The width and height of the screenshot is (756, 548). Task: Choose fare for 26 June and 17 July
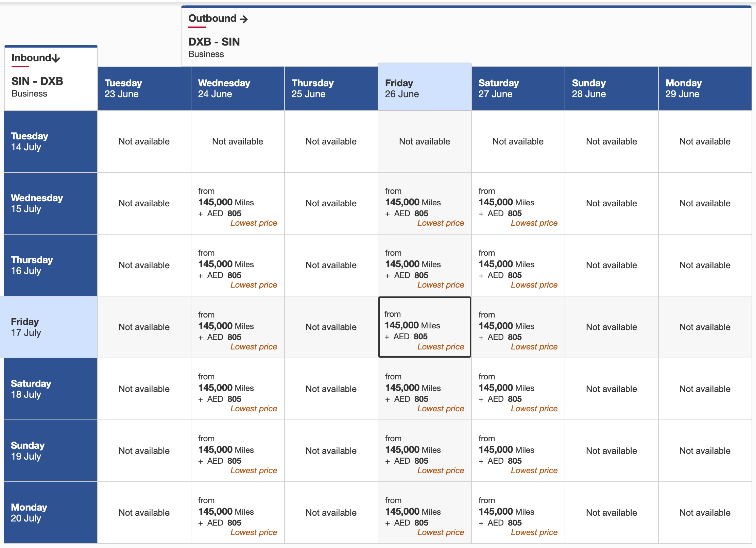pyautogui.click(x=424, y=327)
